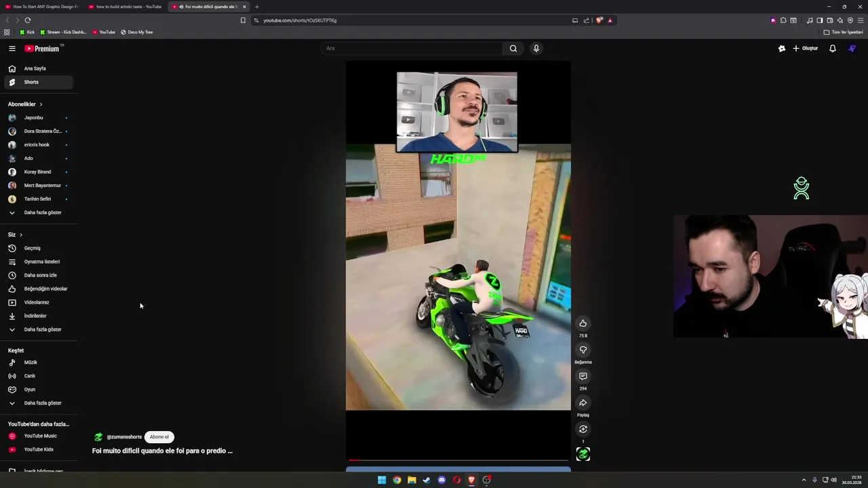Seek on the Short's red progress bar

458,460
